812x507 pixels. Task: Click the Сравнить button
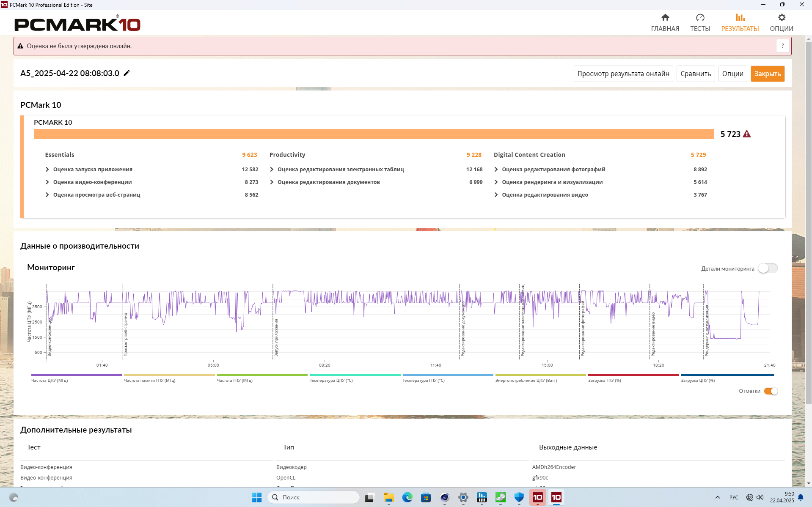point(695,74)
